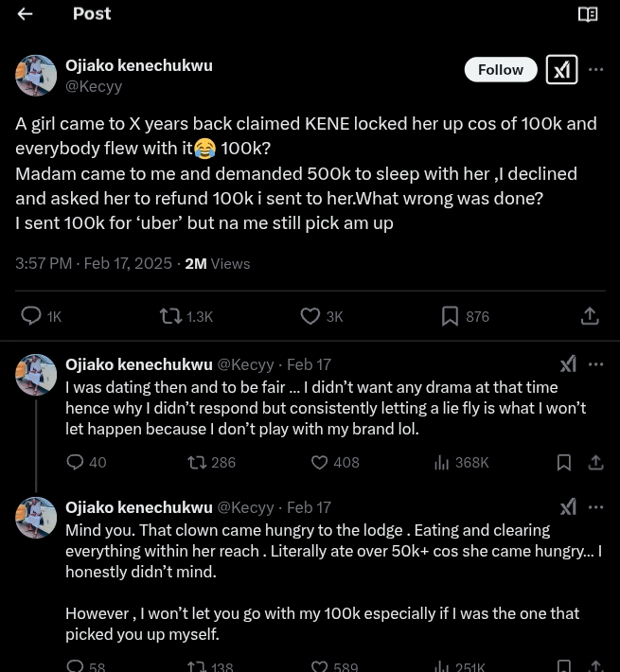Open more options on first reply

[595, 364]
